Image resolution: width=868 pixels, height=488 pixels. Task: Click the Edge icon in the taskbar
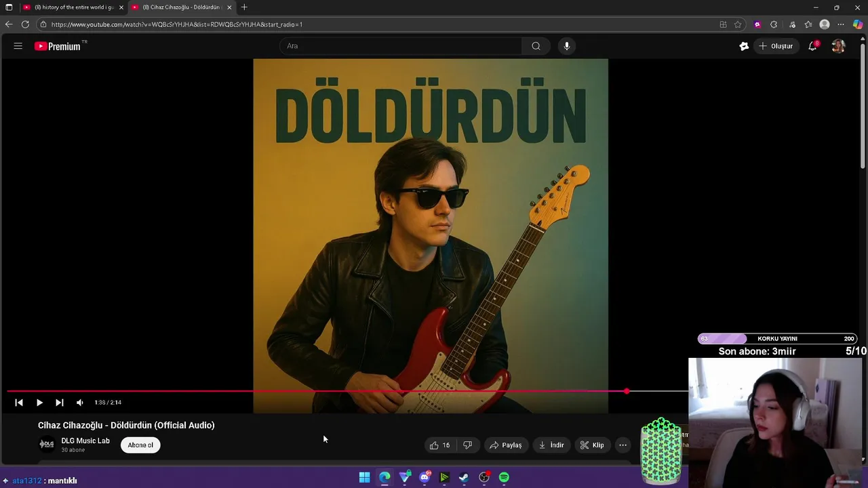pyautogui.click(x=384, y=477)
